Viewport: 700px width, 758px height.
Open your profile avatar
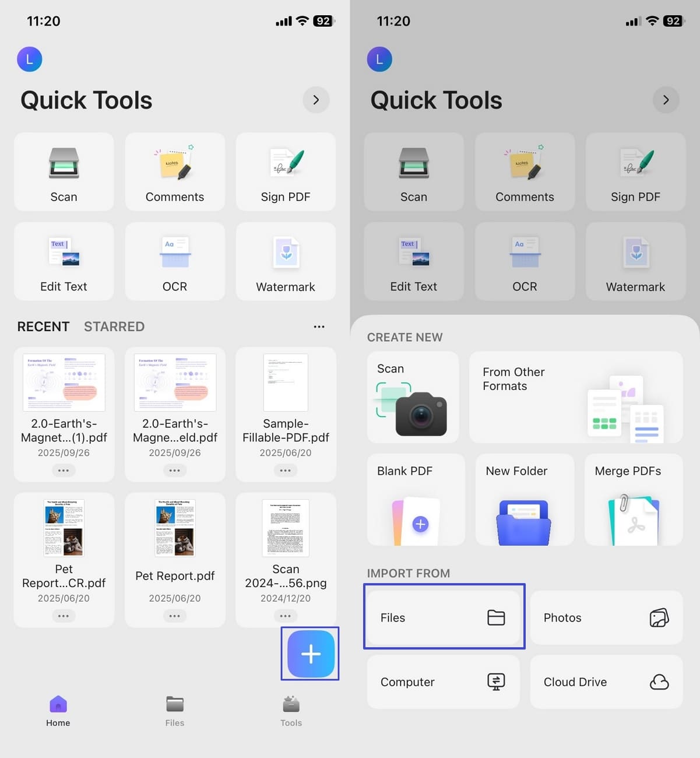tap(29, 59)
